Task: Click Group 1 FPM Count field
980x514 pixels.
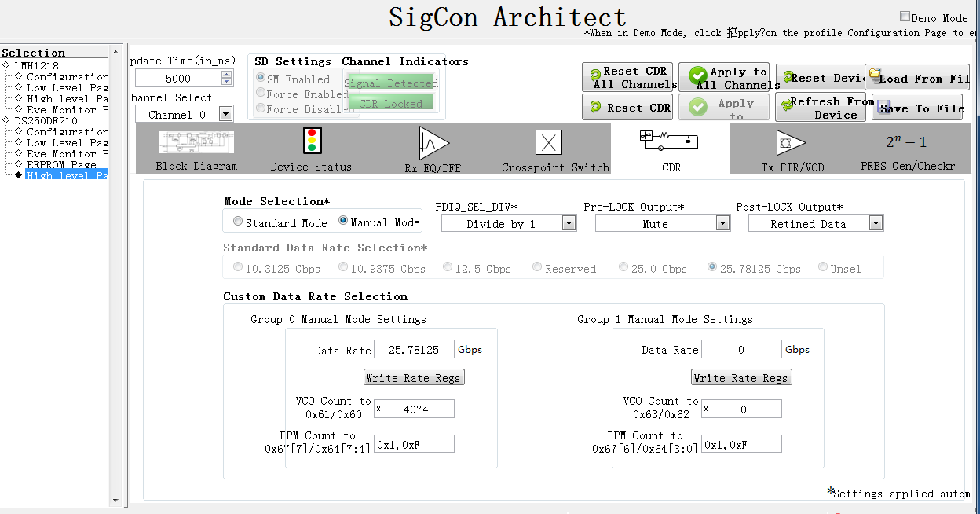Action: tap(741, 444)
